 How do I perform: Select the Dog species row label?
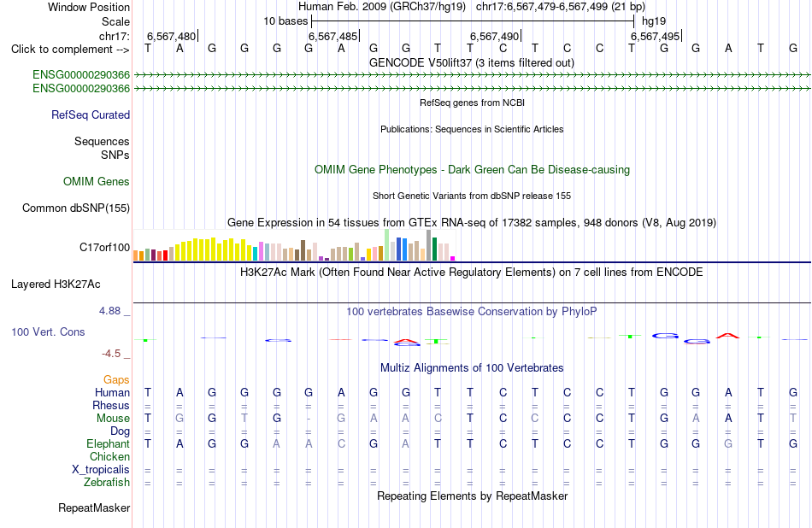pos(120,431)
